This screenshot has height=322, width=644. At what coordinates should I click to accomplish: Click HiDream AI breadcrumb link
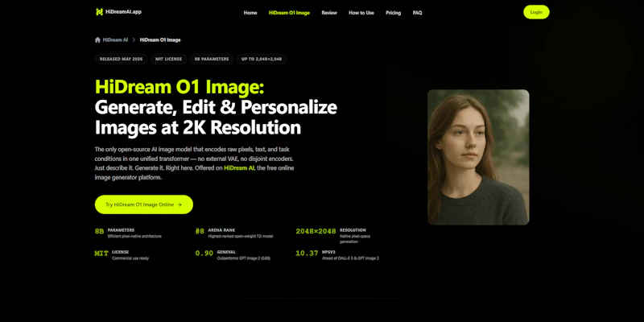[115, 39]
